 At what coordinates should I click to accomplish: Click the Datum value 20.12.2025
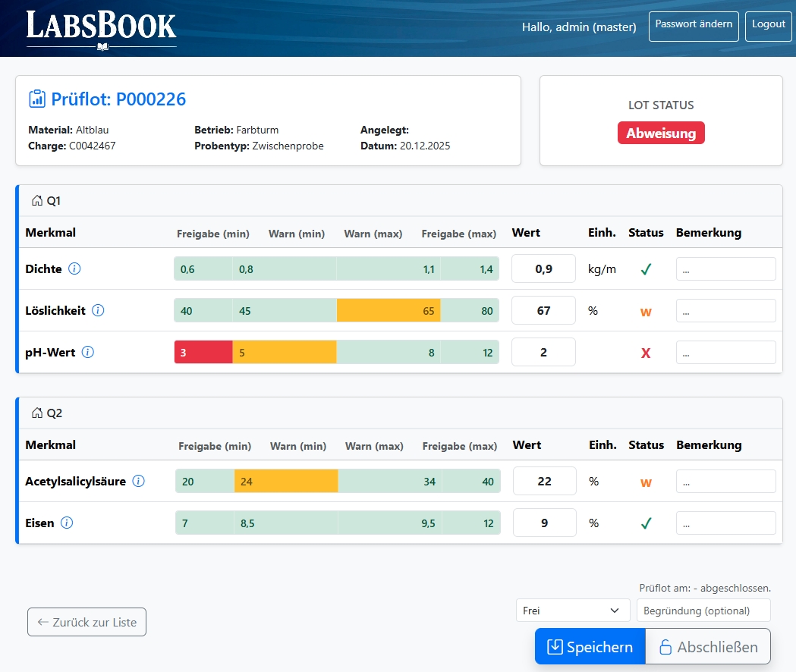(x=425, y=146)
